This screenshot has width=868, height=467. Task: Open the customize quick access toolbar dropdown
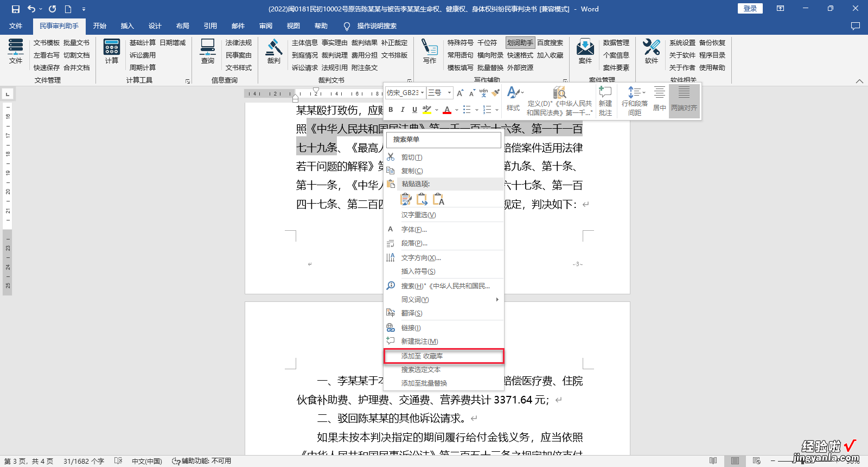[84, 9]
